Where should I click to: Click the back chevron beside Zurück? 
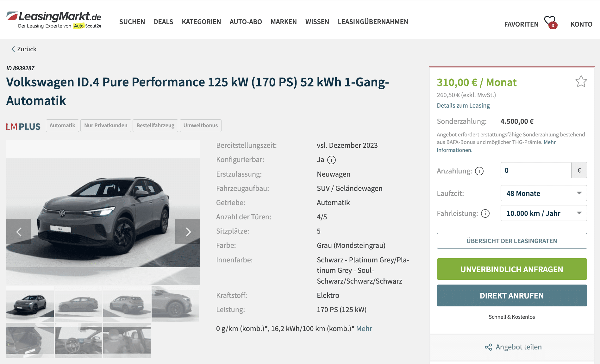click(x=13, y=49)
